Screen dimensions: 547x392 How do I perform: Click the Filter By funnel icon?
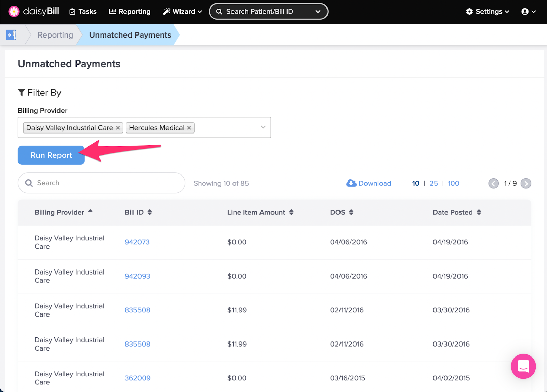pyautogui.click(x=22, y=93)
